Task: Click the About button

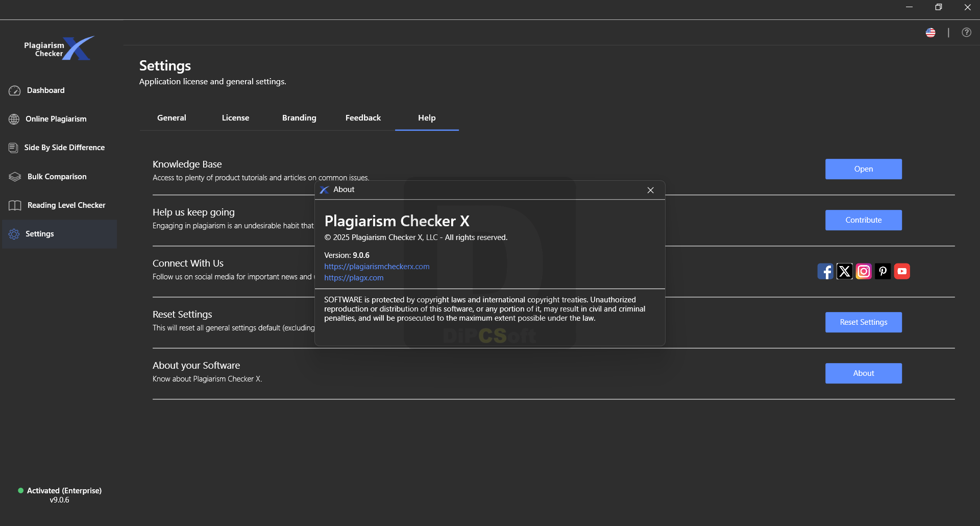Action: pyautogui.click(x=863, y=373)
